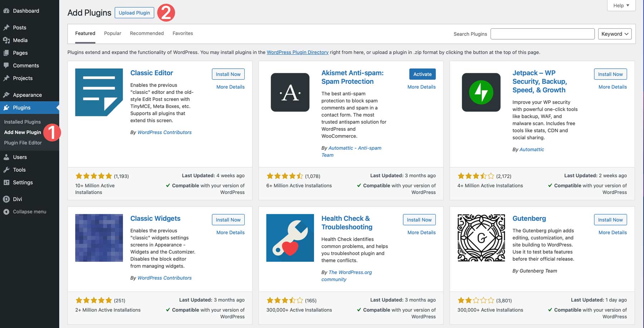Click the Classic Widgets title link
Image resolution: width=644 pixels, height=328 pixels.
coord(155,219)
